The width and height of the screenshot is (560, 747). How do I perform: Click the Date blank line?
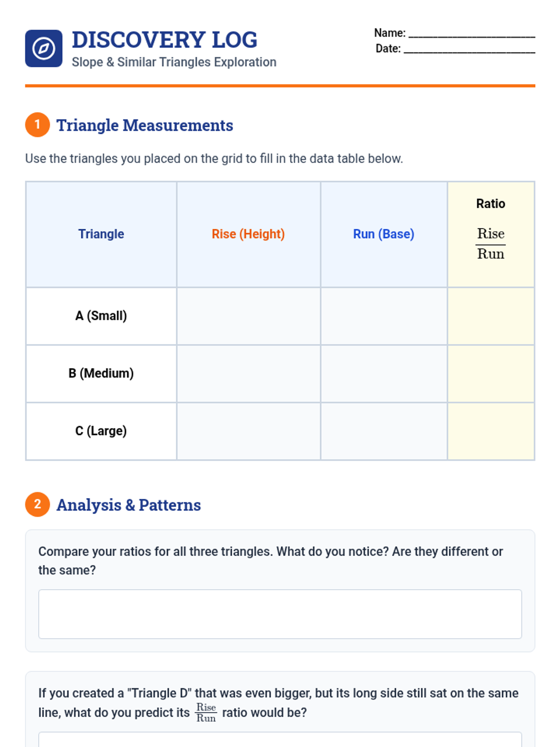tap(469, 49)
